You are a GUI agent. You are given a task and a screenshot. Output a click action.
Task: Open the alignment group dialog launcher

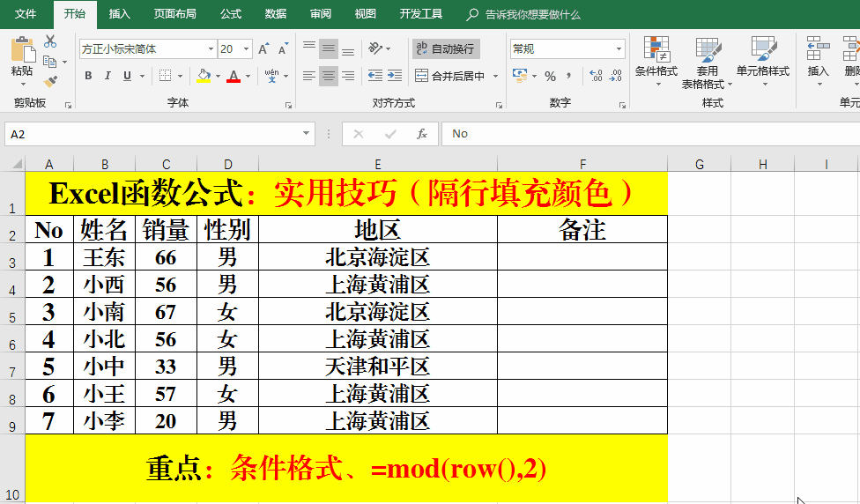499,105
